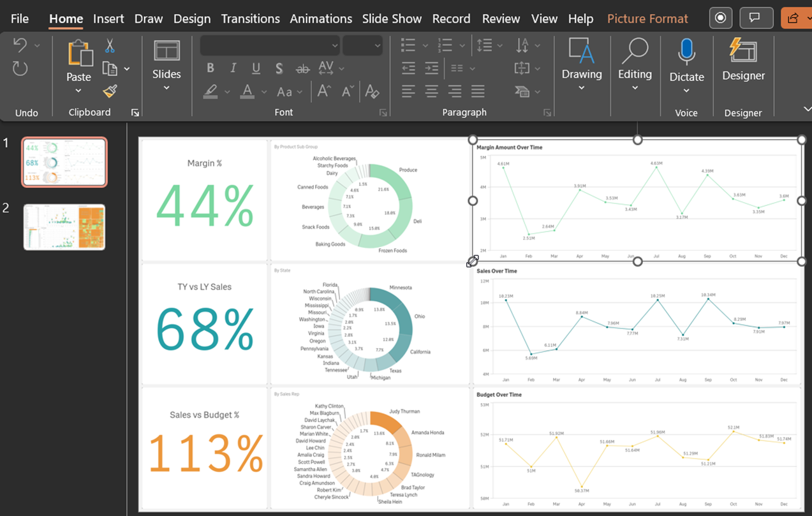Image resolution: width=812 pixels, height=516 pixels.
Task: Expand the Slides dropdown
Action: click(166, 88)
